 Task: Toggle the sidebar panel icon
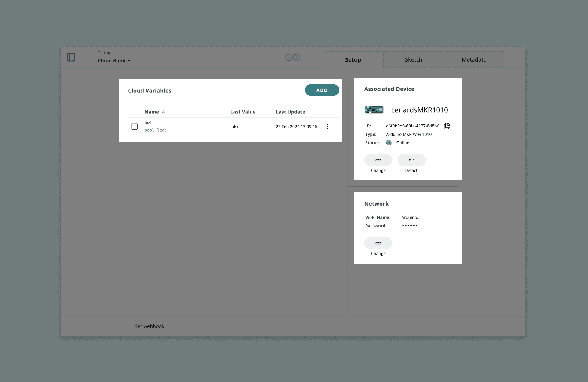click(x=71, y=57)
